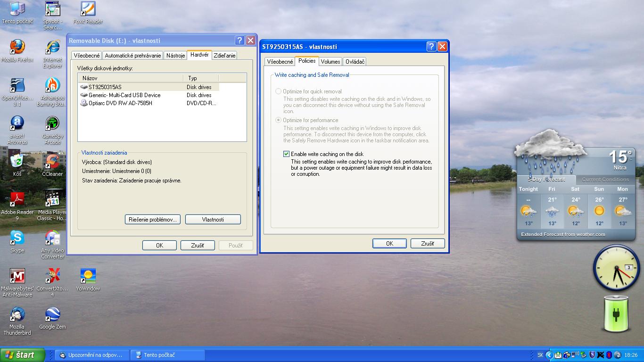Select Optimize for performance radio button
The image size is (644, 362).
[x=279, y=120]
